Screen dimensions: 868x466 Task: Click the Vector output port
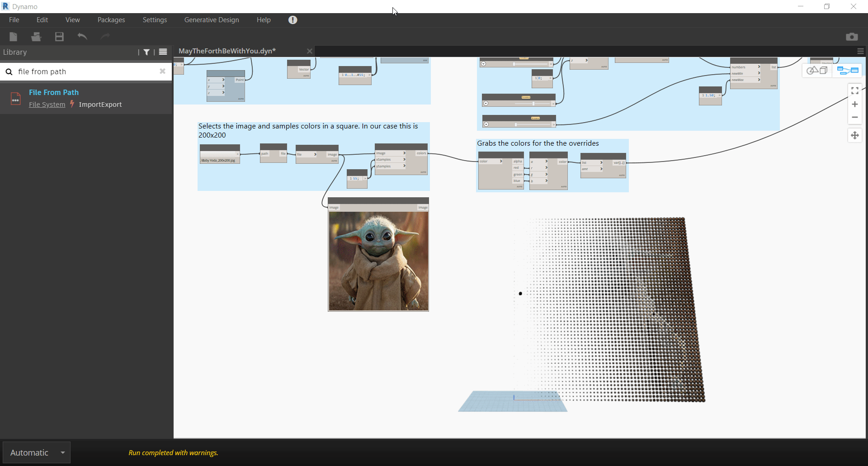(304, 70)
